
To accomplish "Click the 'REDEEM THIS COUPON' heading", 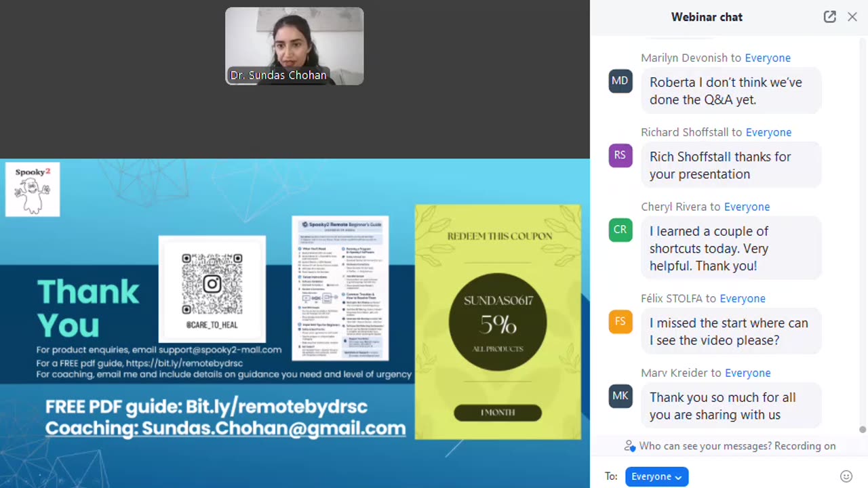I will [499, 237].
